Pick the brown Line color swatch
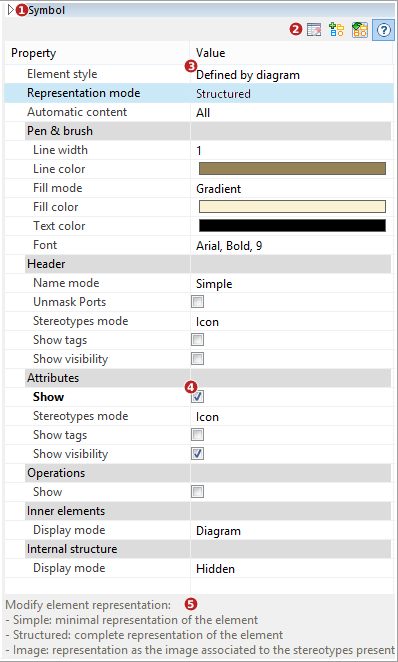This screenshot has width=398, height=662. (292, 169)
